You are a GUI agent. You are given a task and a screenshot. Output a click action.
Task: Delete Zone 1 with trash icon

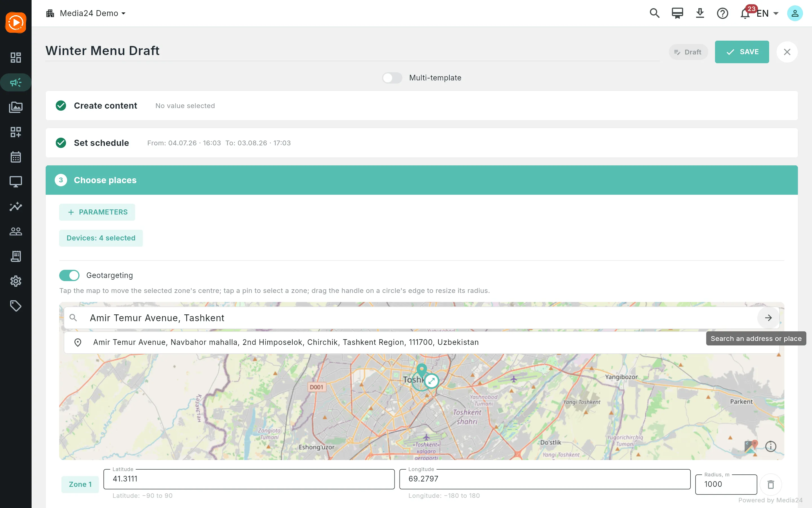coord(771,484)
